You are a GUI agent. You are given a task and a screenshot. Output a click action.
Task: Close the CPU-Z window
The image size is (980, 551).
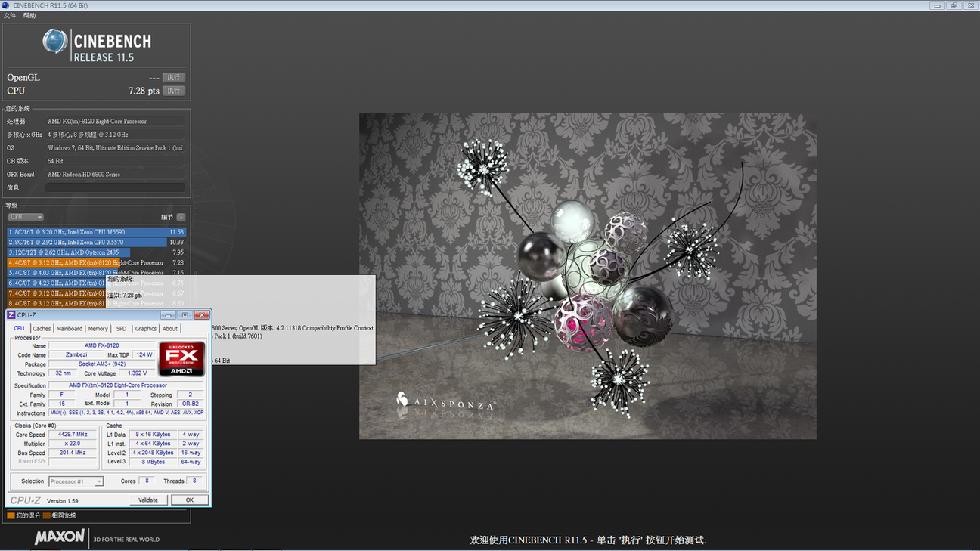201,315
